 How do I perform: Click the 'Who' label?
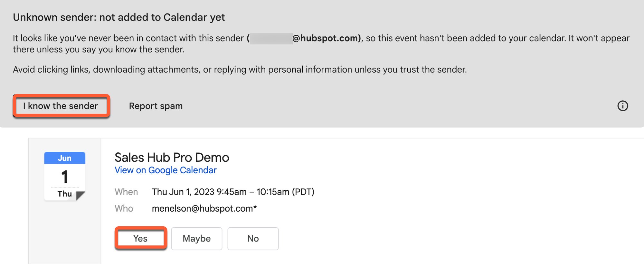(124, 208)
